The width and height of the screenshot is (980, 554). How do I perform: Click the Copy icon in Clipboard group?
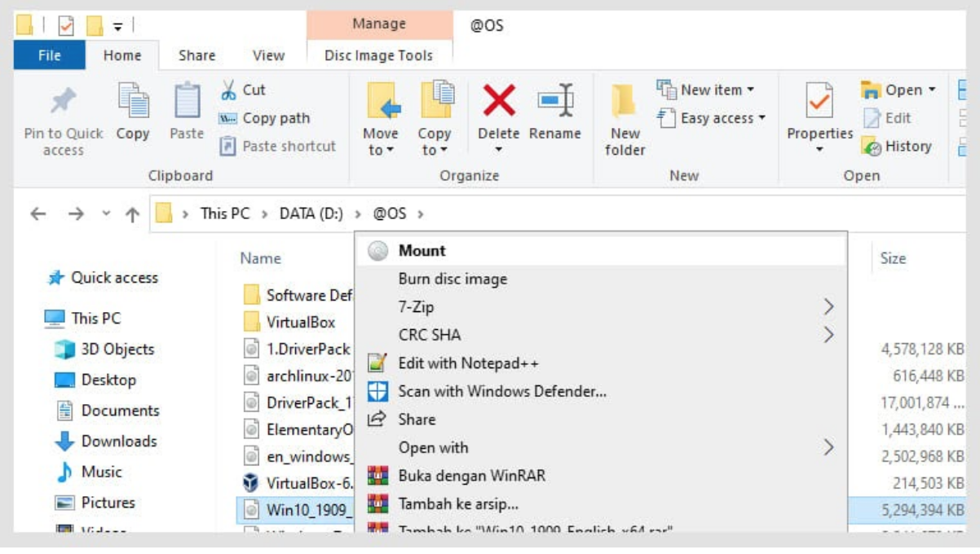(x=133, y=101)
